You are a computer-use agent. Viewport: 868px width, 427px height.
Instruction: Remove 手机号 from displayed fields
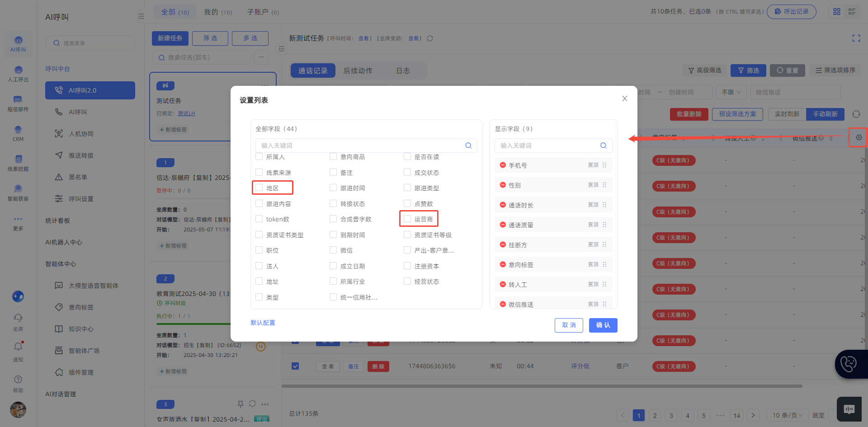[x=503, y=165]
